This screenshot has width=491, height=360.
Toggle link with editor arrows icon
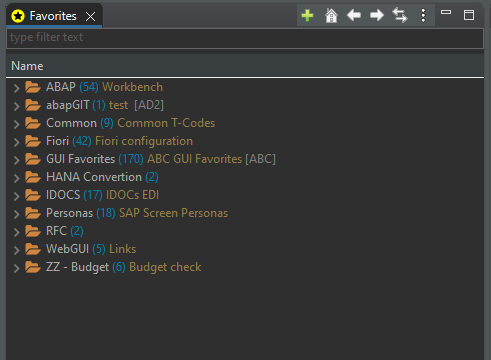point(400,15)
